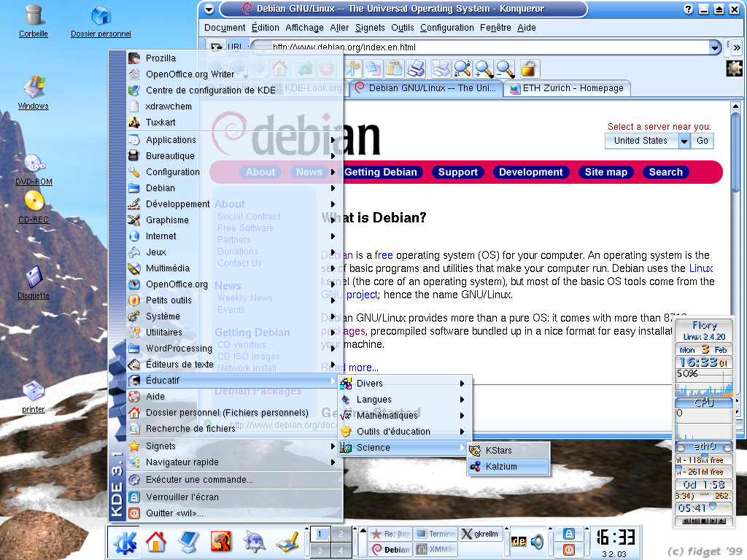Launch the pencil editor icon in panel
Screen dimensions: 747x560
click(x=287, y=542)
